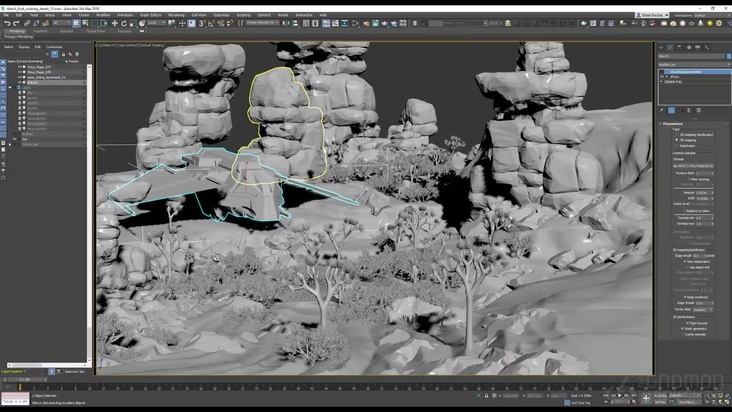The height and width of the screenshot is (412, 732).
Task: Select the 3D mapping radio button
Action: click(x=677, y=139)
